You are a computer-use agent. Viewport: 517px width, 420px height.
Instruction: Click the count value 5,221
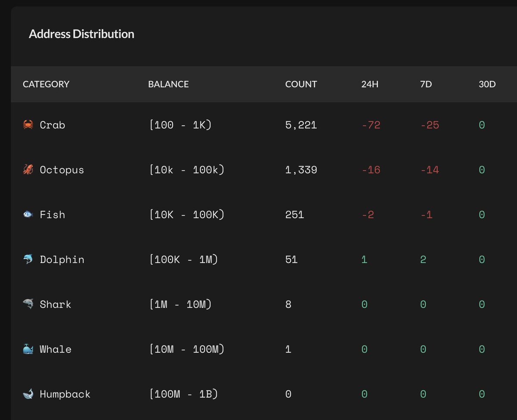click(301, 125)
